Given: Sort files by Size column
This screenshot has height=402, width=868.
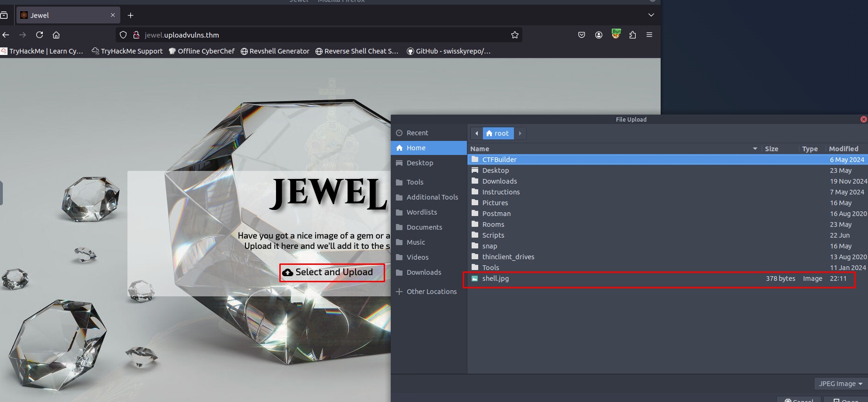Looking at the screenshot, I should (780, 148).
